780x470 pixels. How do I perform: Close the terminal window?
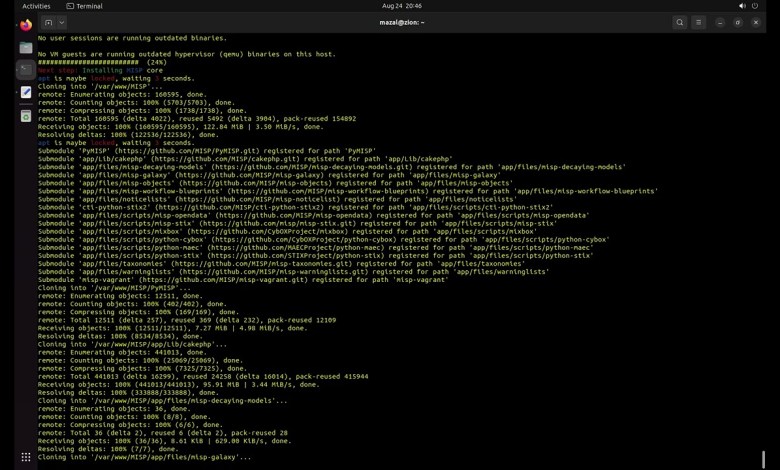[756, 22]
